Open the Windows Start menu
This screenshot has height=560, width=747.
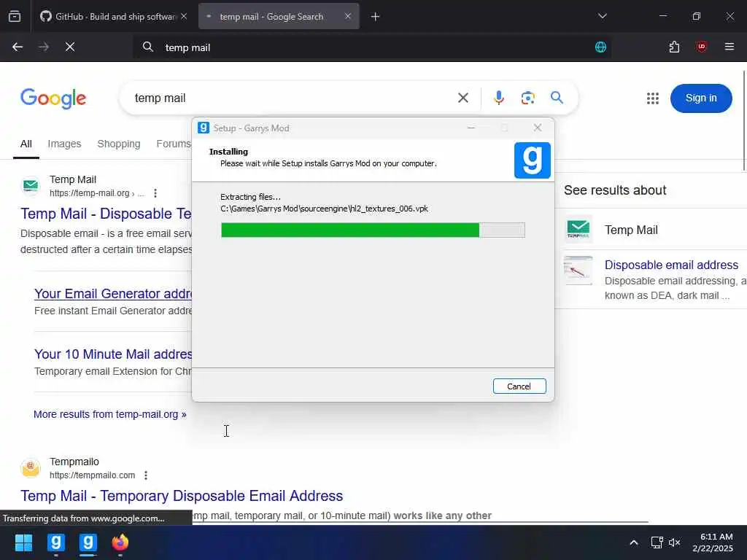click(x=23, y=542)
